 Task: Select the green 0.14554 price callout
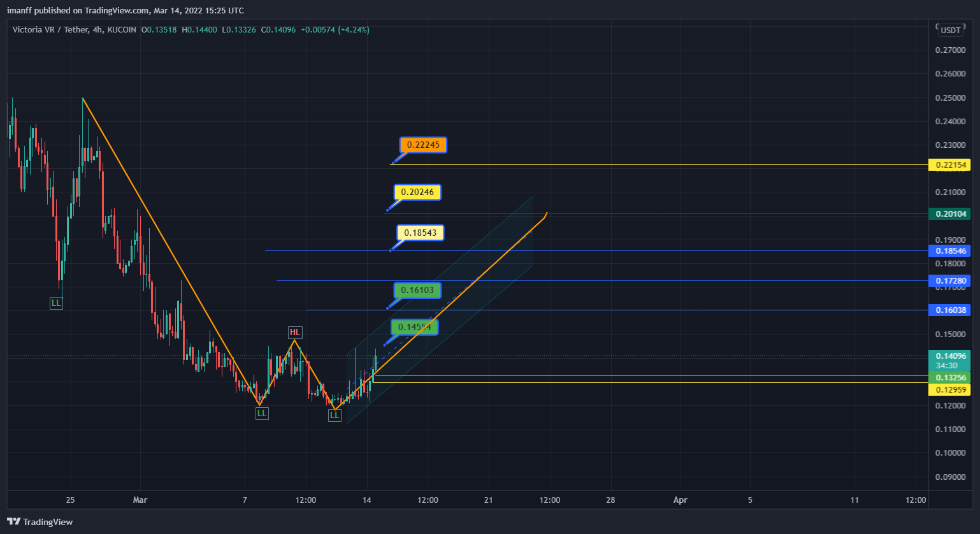(x=414, y=328)
